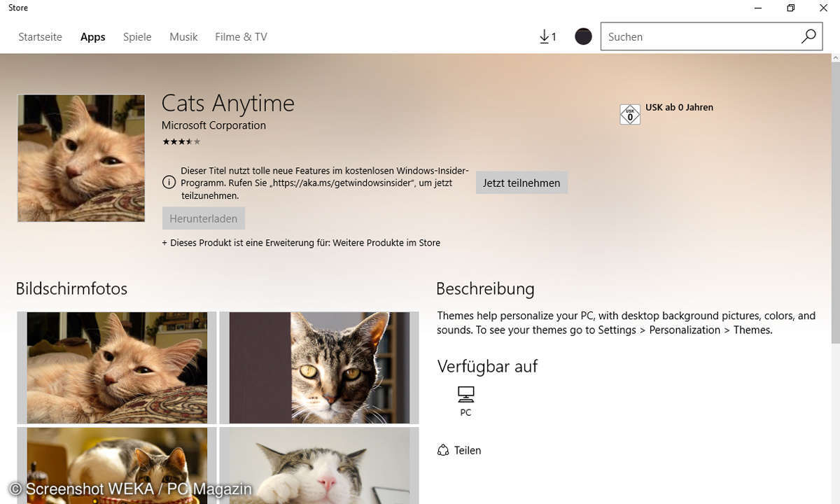The width and height of the screenshot is (840, 504).
Task: Click the star rating under Microsoft Corporation
Action: point(181,141)
